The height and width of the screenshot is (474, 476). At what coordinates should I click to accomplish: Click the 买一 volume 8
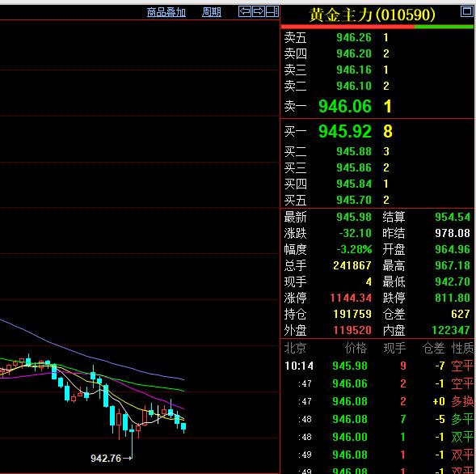pos(388,131)
